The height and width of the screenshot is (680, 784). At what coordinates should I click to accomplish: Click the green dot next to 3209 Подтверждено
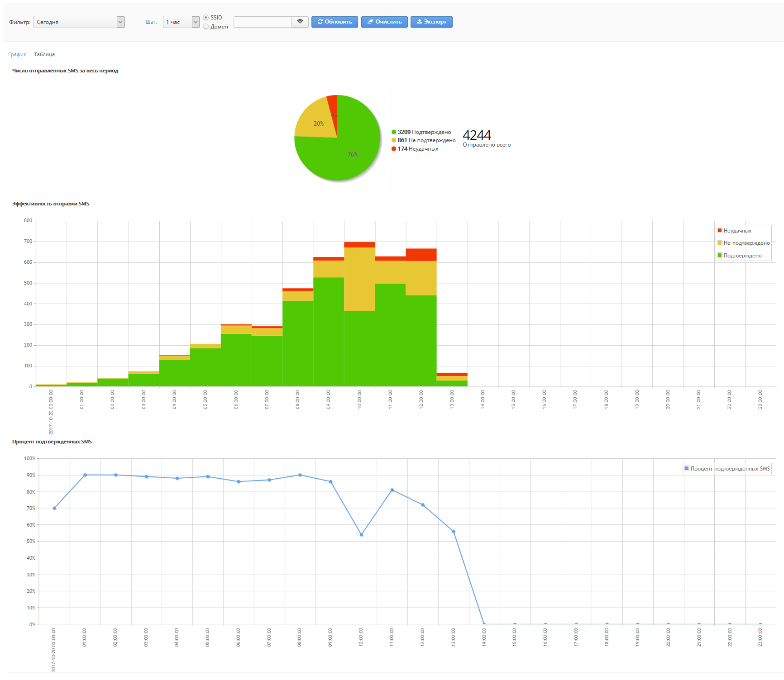tap(394, 132)
